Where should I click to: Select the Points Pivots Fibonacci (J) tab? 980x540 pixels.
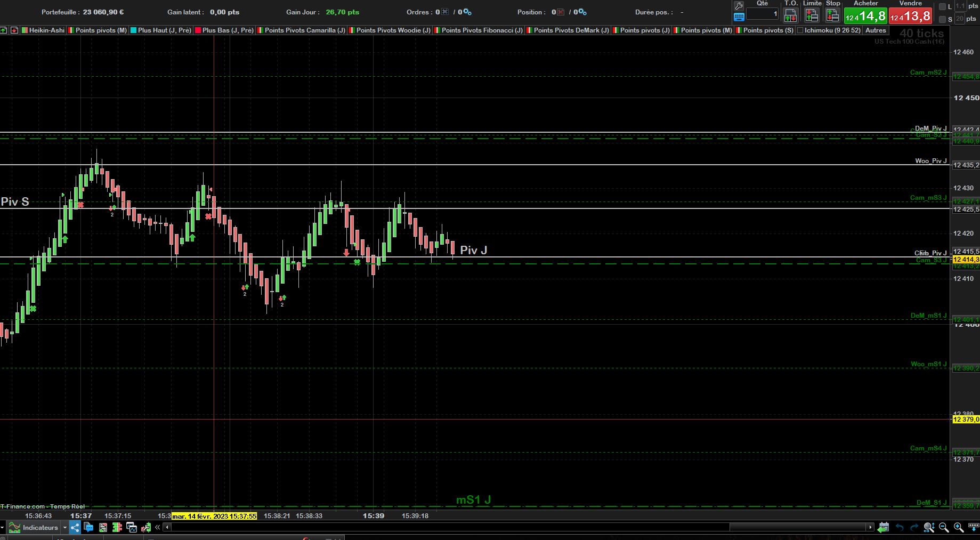coord(479,30)
